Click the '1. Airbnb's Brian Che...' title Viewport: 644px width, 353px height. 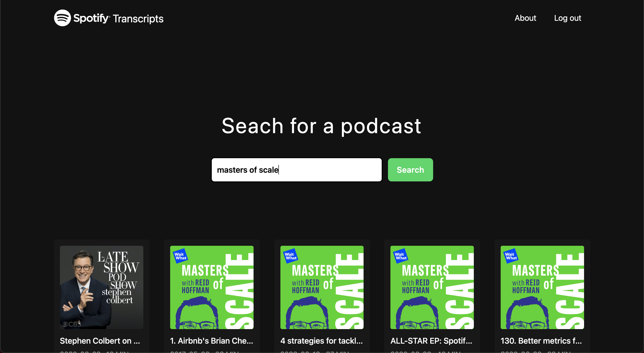[x=211, y=341]
